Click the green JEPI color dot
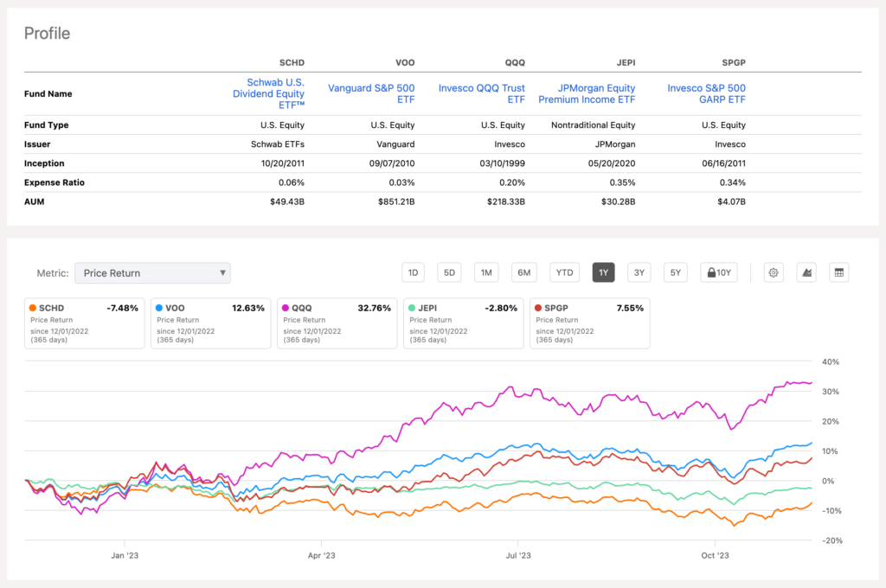886x588 pixels. (x=412, y=308)
